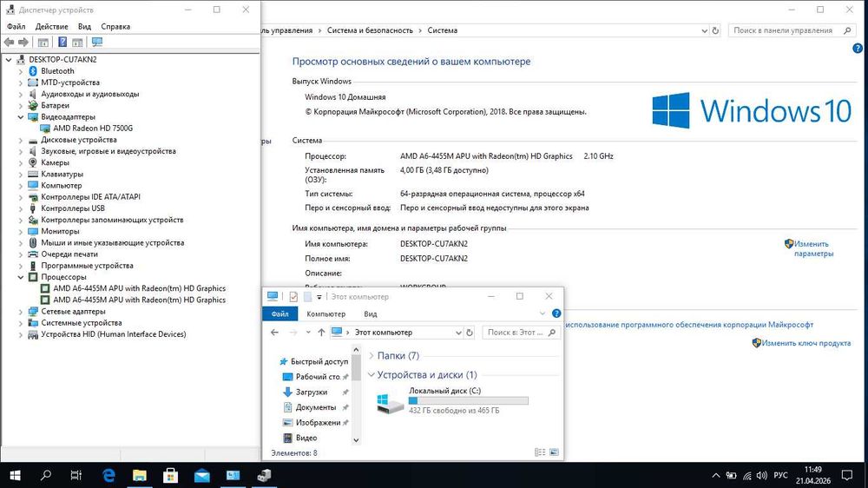Click Система и безопасность breadcrumb
This screenshot has width=868, height=488.
[x=370, y=30]
